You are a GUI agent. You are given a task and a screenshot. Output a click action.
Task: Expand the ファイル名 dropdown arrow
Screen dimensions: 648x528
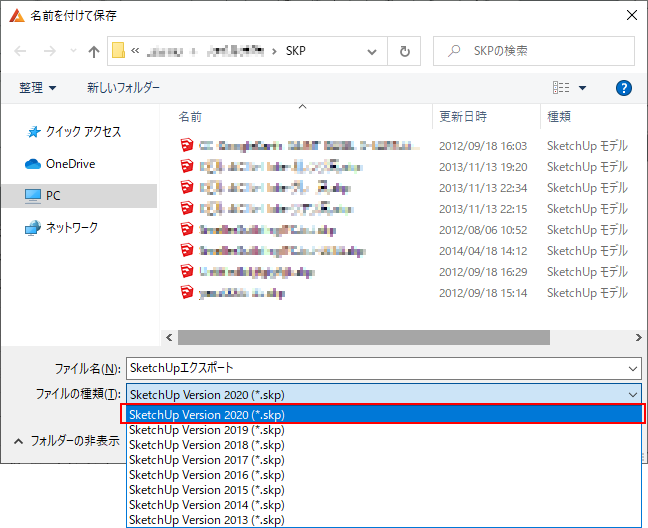(633, 369)
